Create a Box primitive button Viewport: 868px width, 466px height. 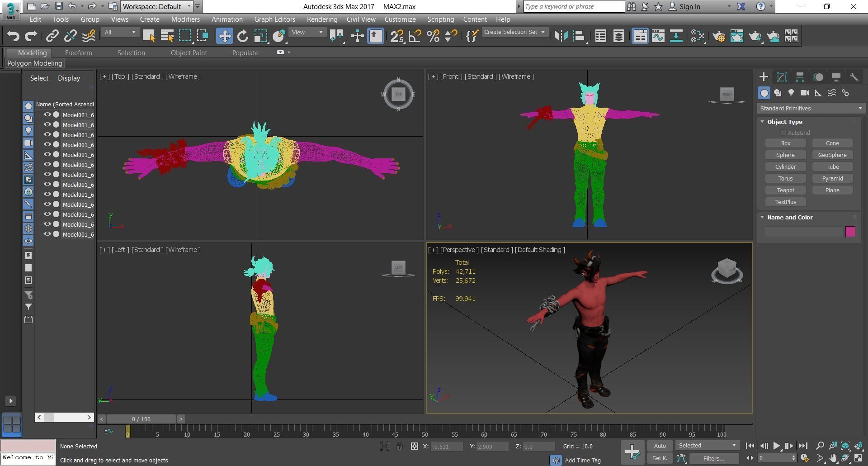pyautogui.click(x=786, y=143)
